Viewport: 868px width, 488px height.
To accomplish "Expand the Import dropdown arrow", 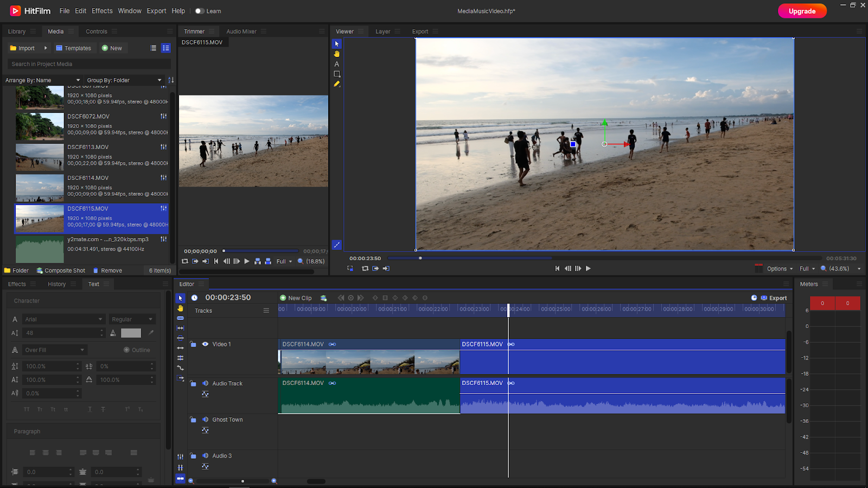I will point(46,48).
